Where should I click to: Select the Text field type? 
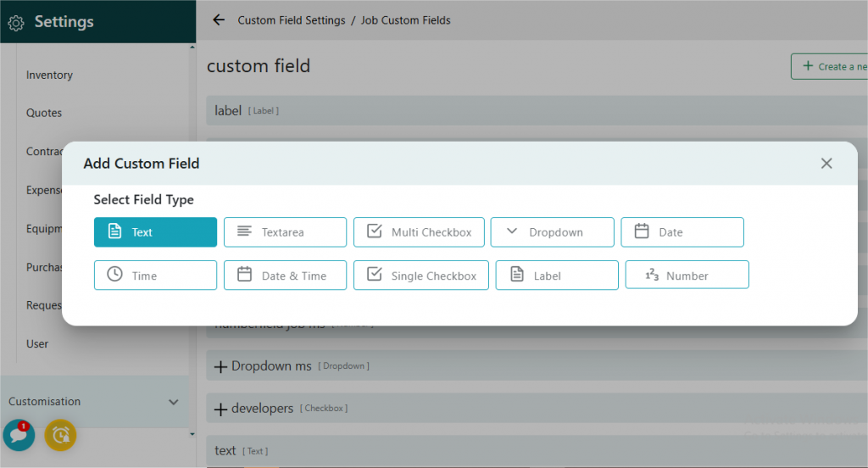(155, 232)
